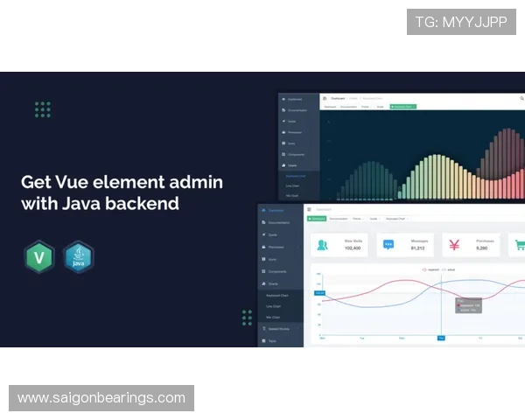Toggle the actual series in chart legend
Viewport: 525px width, 420px height.
449,269
